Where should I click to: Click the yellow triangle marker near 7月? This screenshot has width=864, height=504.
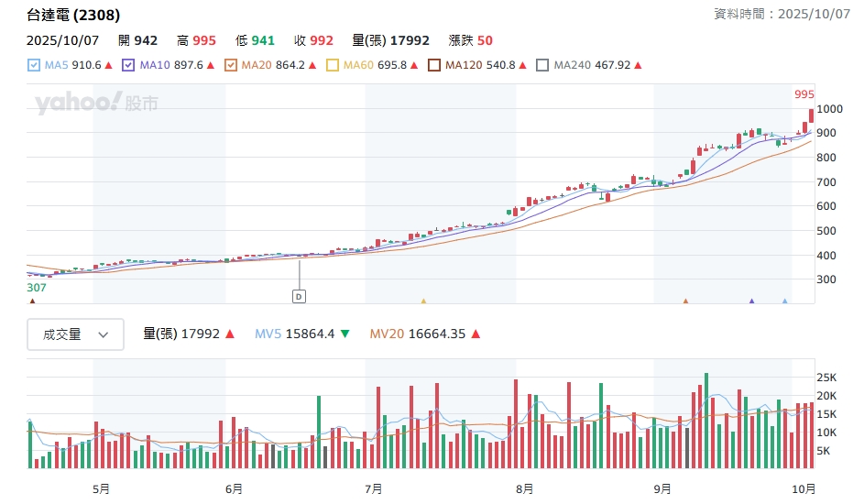423,301
